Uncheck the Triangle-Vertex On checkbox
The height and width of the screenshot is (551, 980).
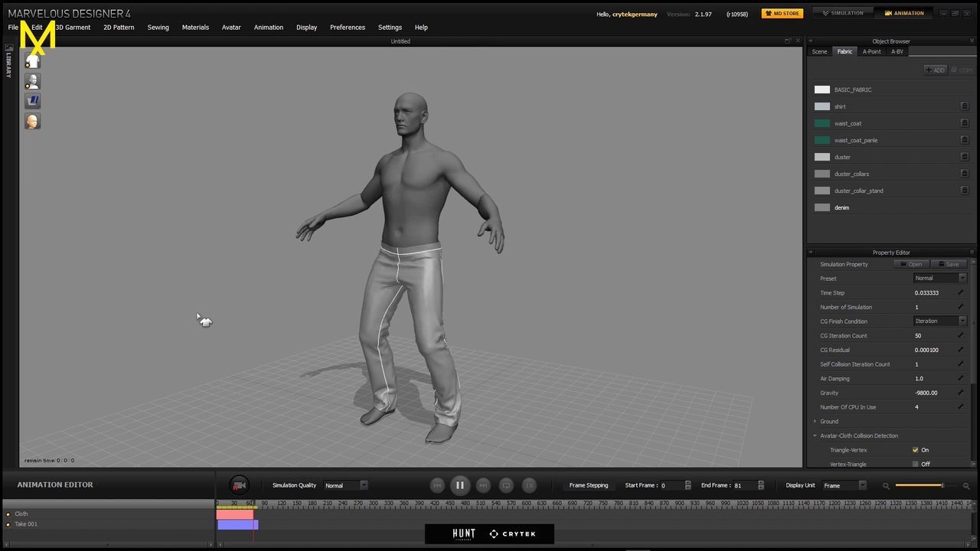pos(915,450)
